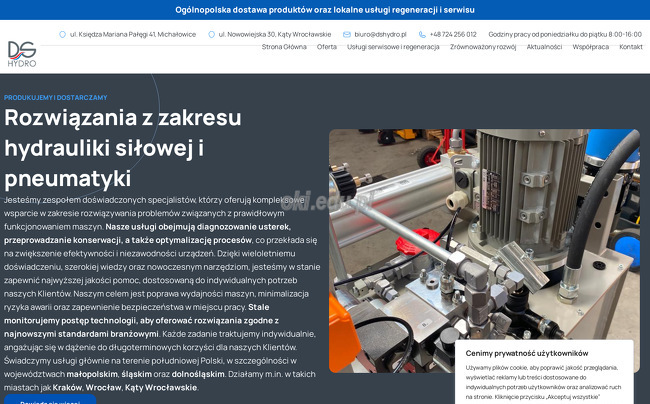The image size is (650, 404).
Task: Click the top banner about Ogólnopolska dostawa
Action: [325, 9]
